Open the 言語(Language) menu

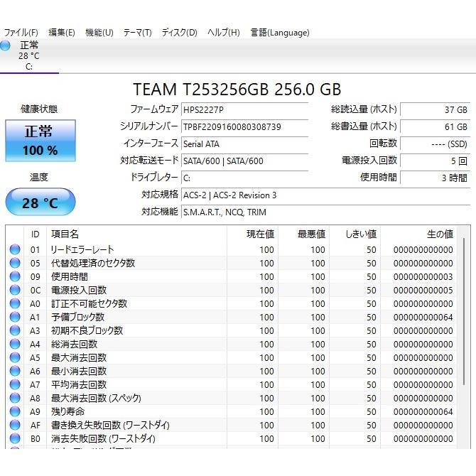tap(280, 32)
